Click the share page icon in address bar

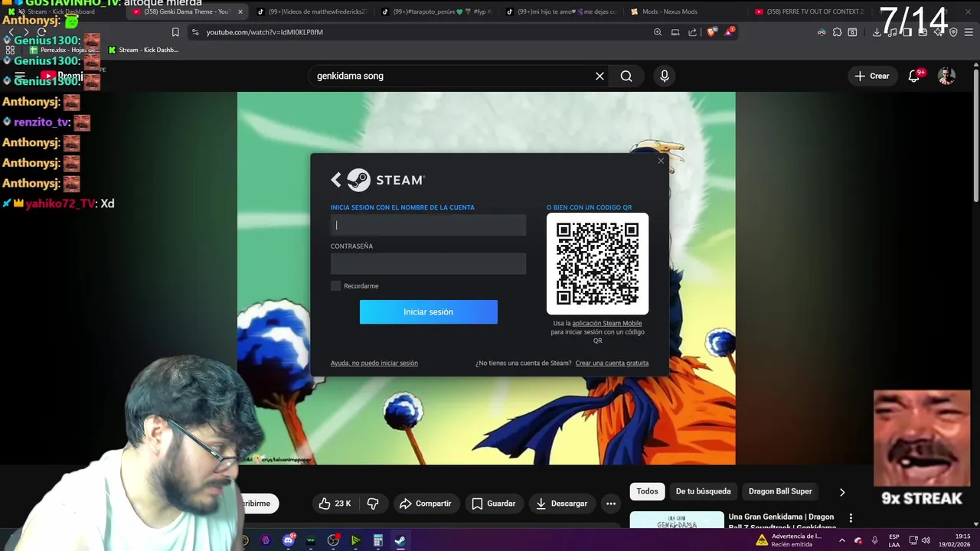(693, 32)
